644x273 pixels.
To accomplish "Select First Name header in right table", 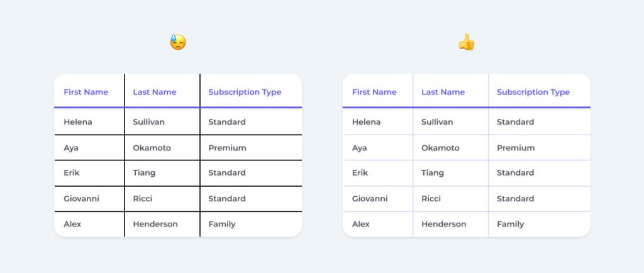I will click(x=374, y=92).
